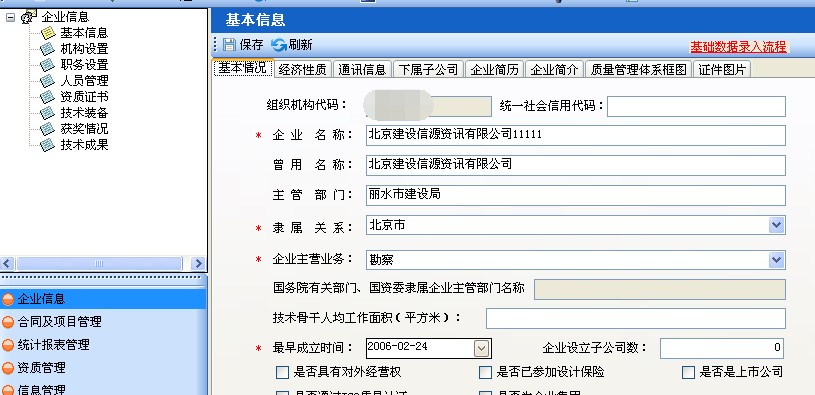Select the 技术装备 tree node icon

tap(48, 113)
